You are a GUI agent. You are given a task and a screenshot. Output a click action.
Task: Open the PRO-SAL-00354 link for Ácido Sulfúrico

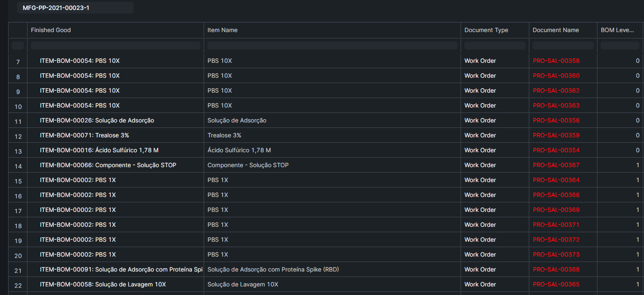556,150
